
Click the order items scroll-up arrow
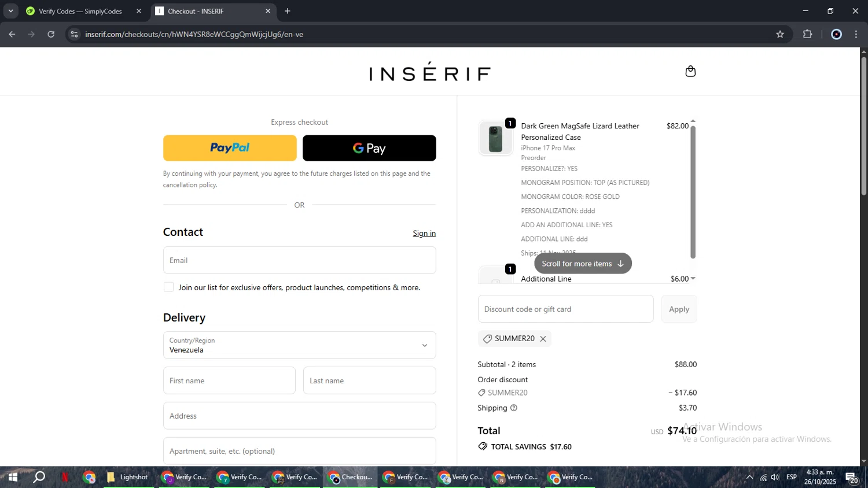pyautogui.click(x=693, y=121)
